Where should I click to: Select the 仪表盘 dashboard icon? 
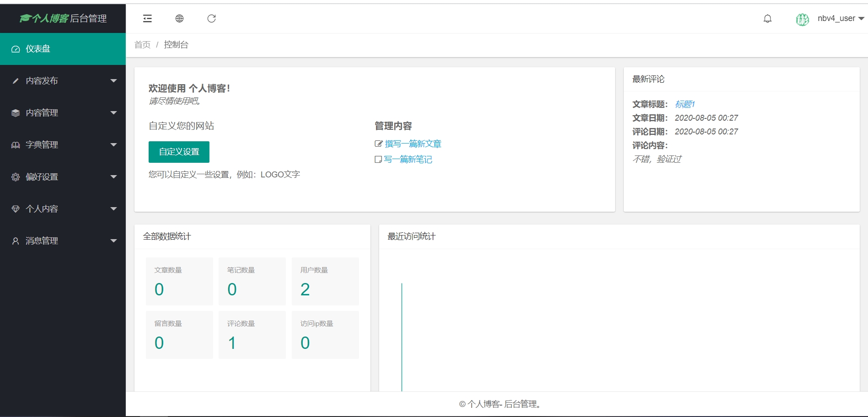(16, 48)
